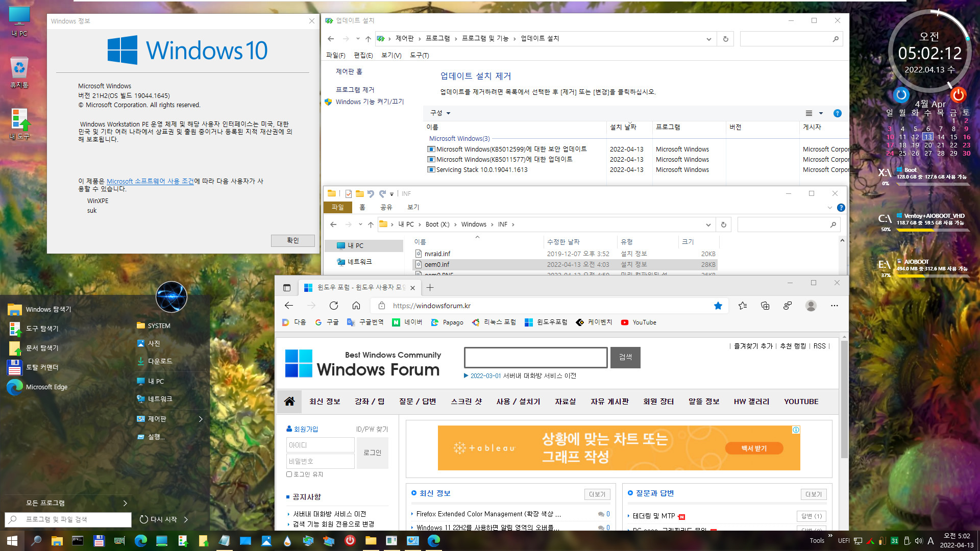Click the volume speaker tray icon
The height and width of the screenshot is (551, 980).
click(919, 541)
